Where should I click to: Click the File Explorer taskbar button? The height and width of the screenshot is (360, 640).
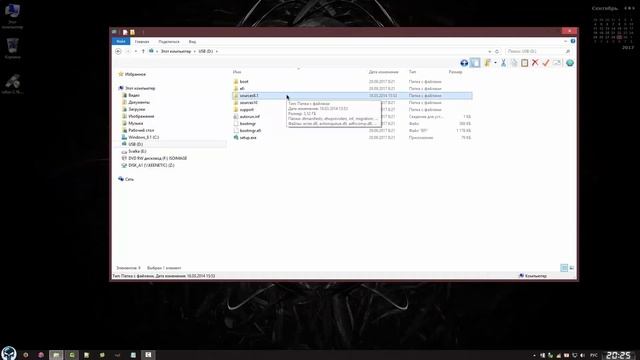(56, 355)
